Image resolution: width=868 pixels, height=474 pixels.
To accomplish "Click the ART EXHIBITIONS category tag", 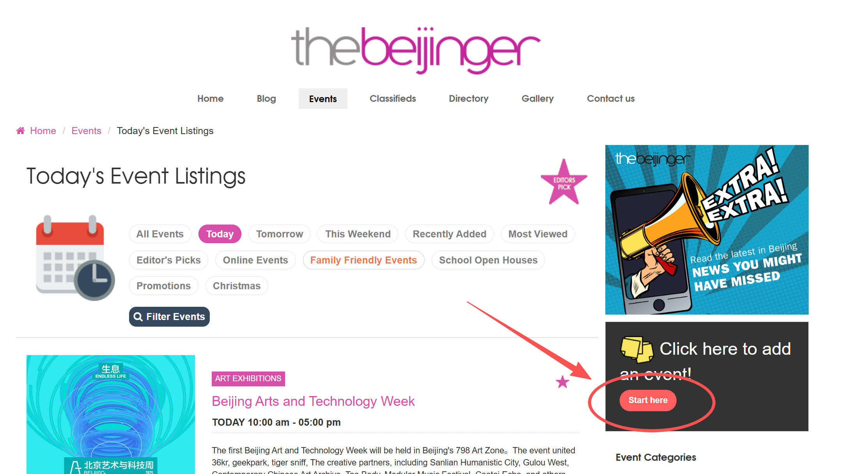I will point(248,378).
